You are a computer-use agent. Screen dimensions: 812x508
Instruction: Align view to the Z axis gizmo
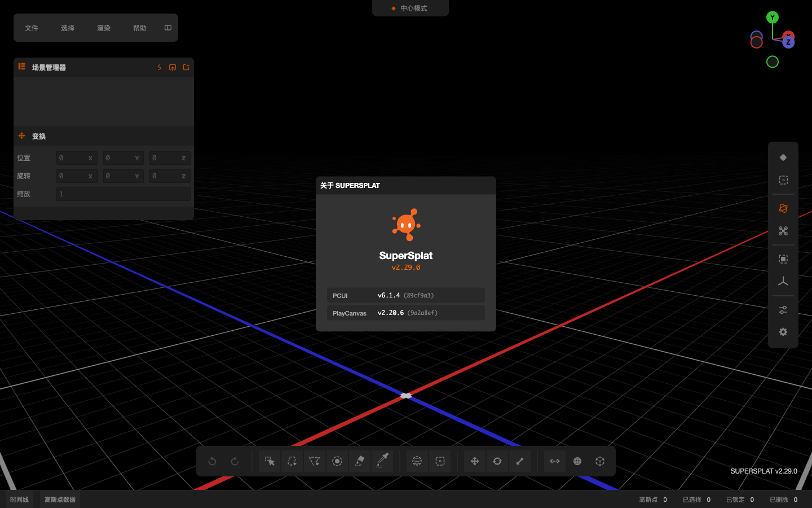click(x=788, y=42)
